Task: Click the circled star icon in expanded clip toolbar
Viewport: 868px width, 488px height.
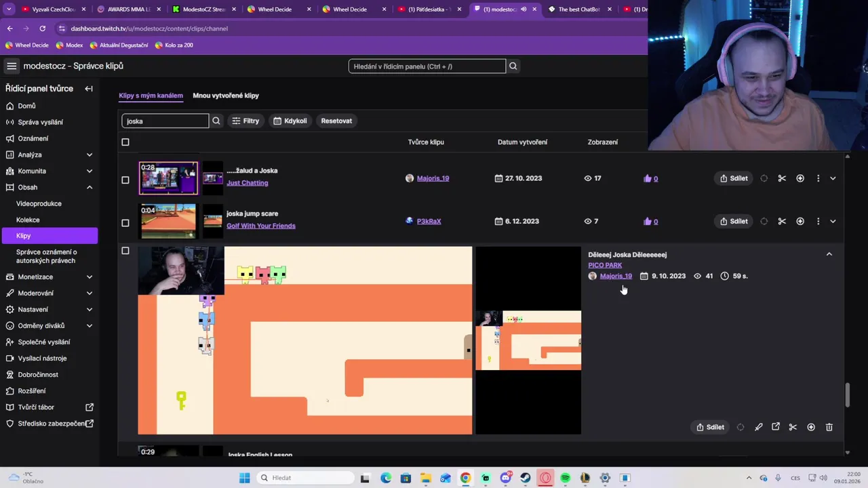Action: click(811, 427)
